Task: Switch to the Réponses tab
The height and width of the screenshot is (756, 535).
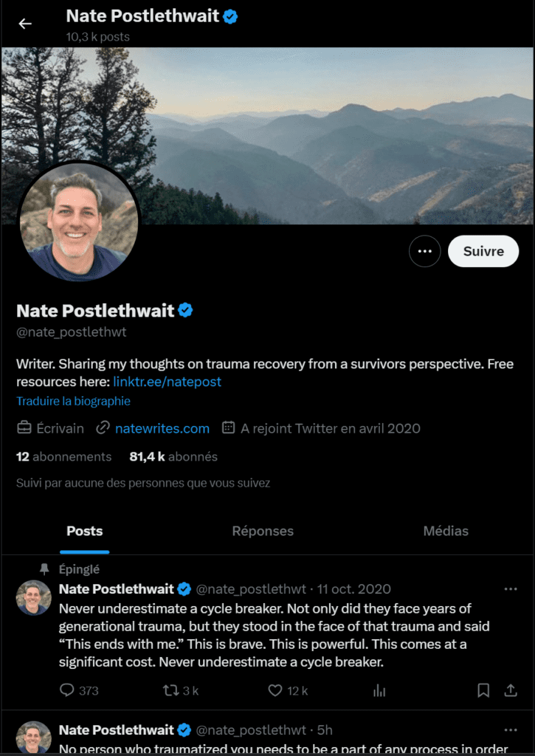Action: coord(263,531)
